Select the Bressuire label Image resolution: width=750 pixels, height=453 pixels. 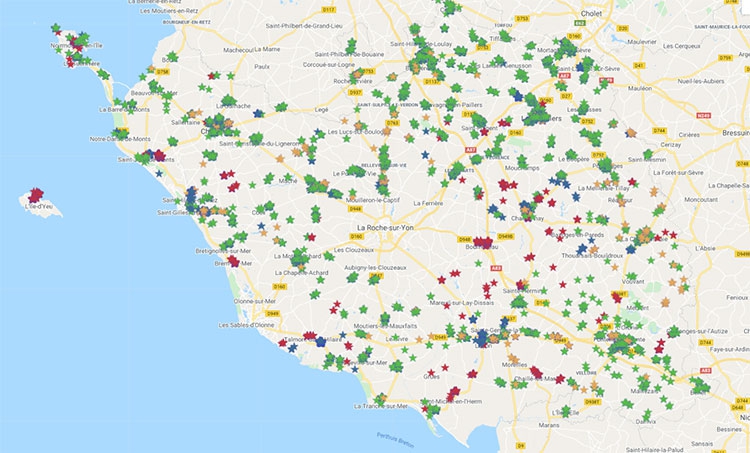click(736, 133)
